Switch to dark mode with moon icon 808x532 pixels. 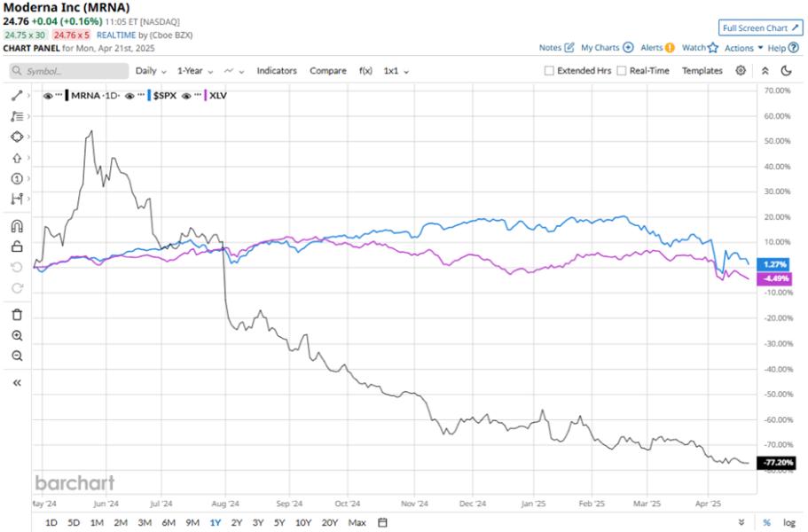click(x=787, y=71)
